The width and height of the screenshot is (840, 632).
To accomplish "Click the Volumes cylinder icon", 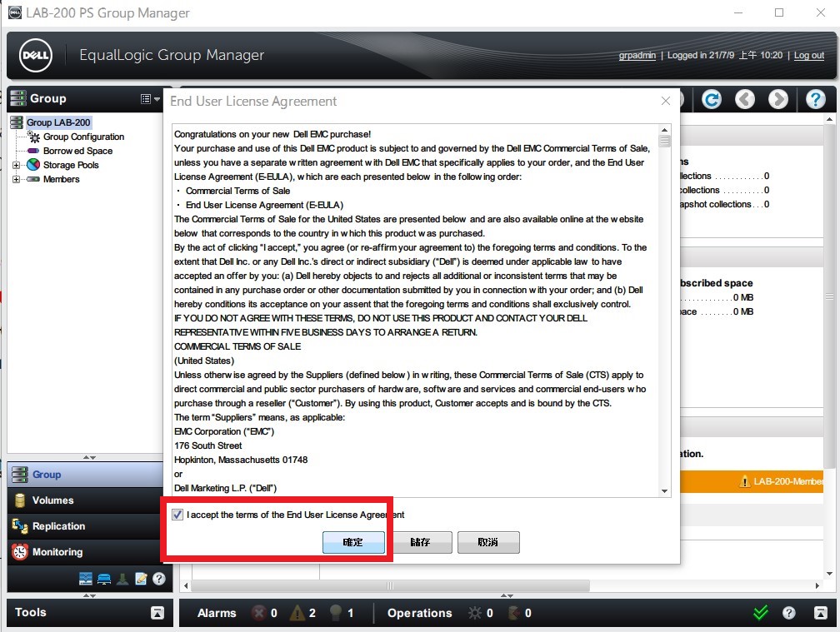I will [20, 500].
